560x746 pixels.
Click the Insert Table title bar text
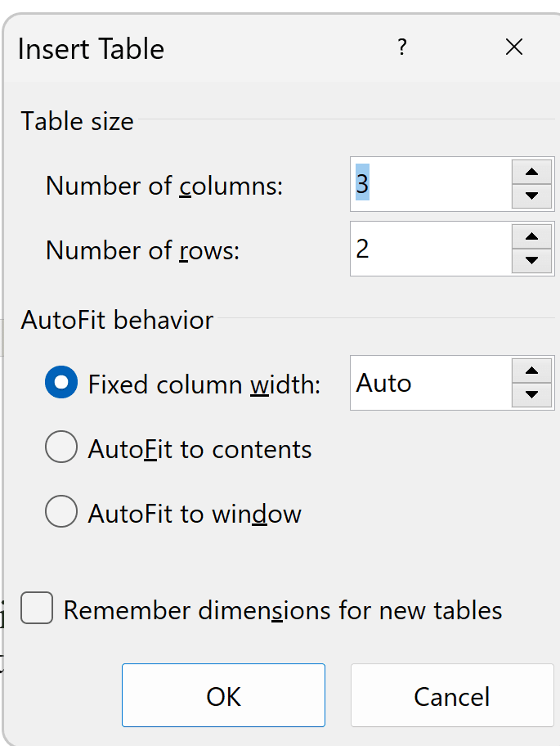pyautogui.click(x=92, y=49)
